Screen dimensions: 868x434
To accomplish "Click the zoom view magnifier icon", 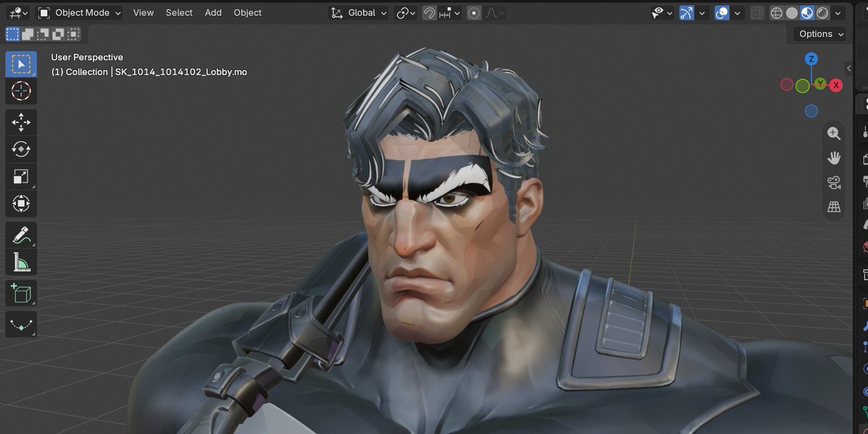I will [834, 133].
